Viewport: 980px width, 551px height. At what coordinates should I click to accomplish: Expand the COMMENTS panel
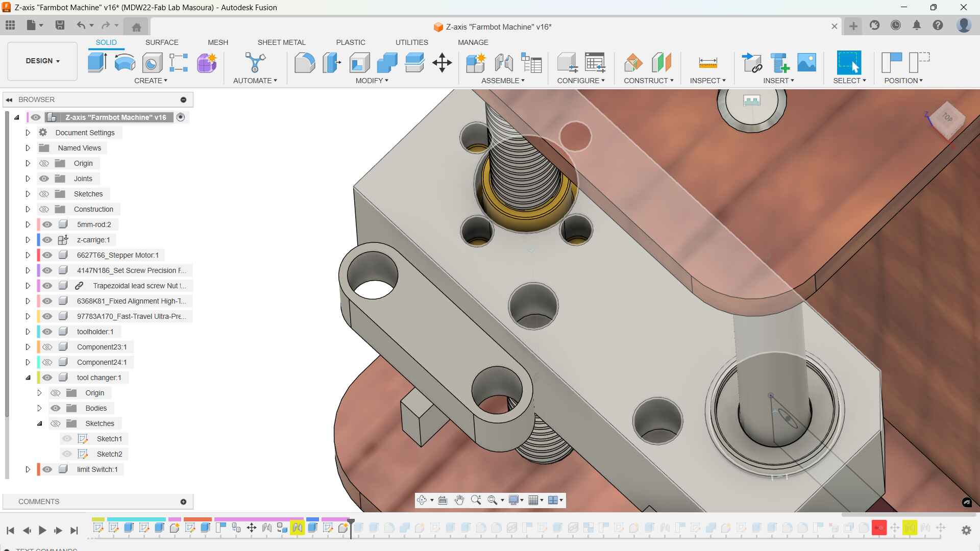pyautogui.click(x=183, y=502)
